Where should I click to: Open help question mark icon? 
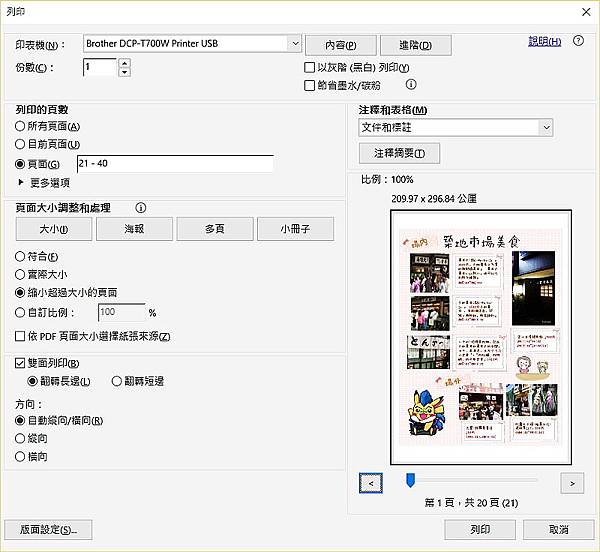point(578,41)
